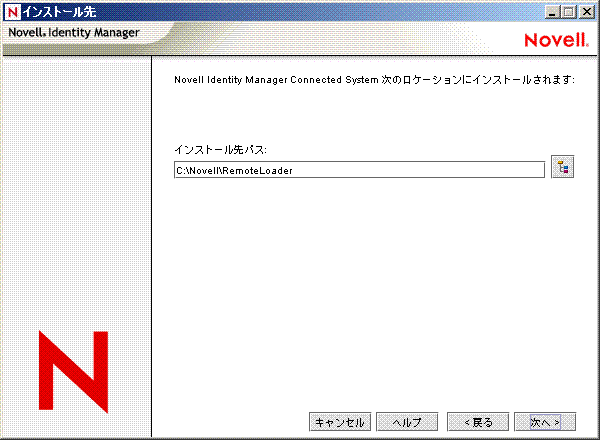Close the installer window
600x440 pixels.
coord(586,12)
